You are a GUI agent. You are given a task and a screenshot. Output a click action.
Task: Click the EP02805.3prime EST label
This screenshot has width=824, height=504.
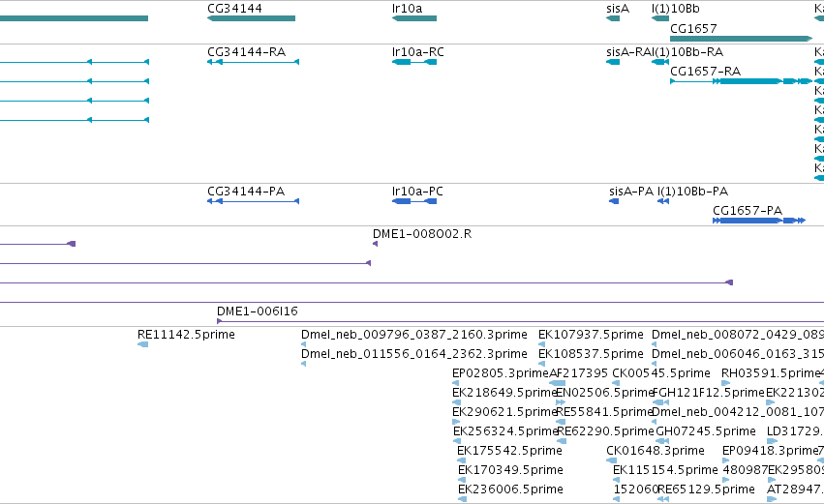(x=501, y=373)
